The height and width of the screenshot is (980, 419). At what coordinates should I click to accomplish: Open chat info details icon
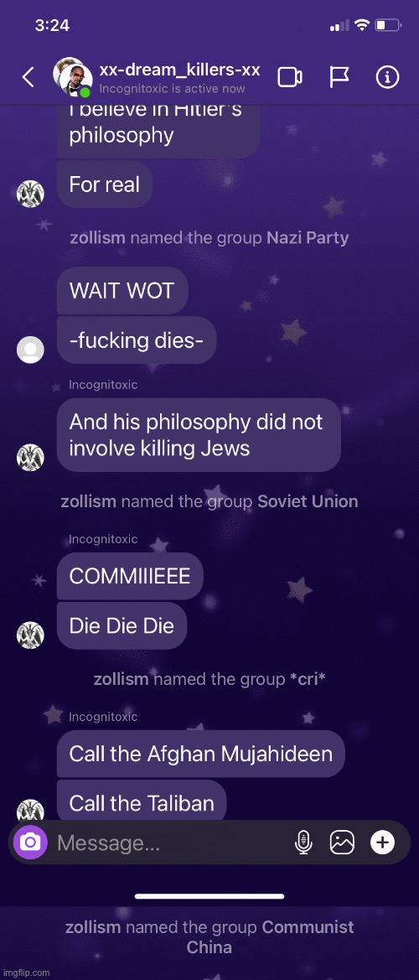387,77
